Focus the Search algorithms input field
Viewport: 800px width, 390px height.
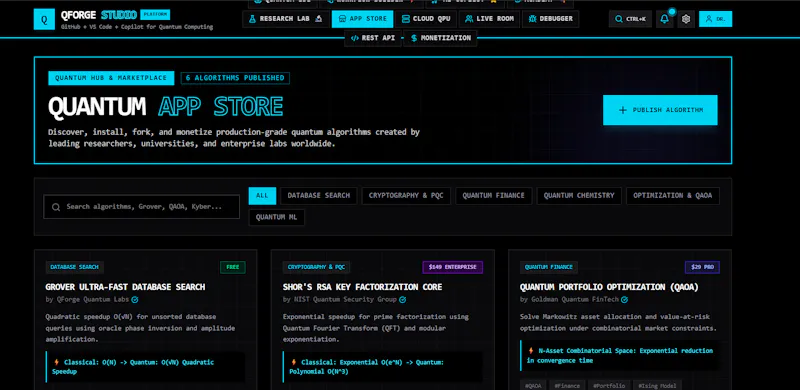141,207
